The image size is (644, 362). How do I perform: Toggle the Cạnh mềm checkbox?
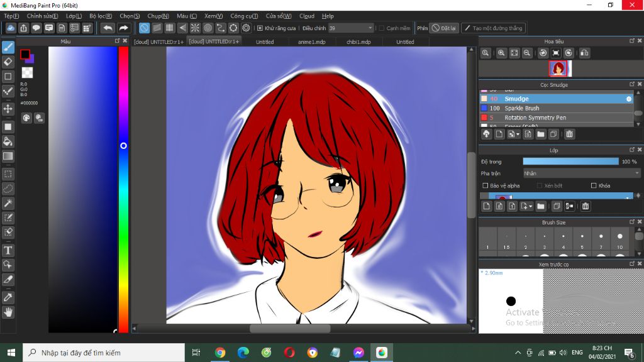click(x=382, y=28)
